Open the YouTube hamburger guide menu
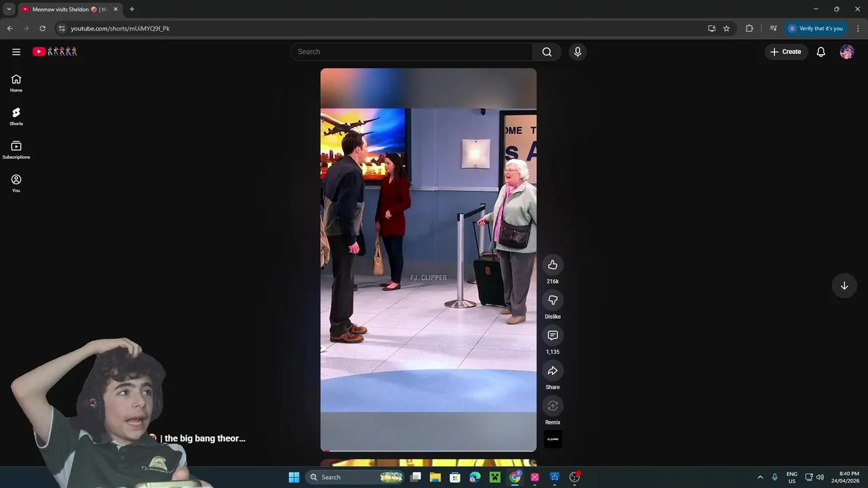Viewport: 868px width, 488px height. (16, 52)
